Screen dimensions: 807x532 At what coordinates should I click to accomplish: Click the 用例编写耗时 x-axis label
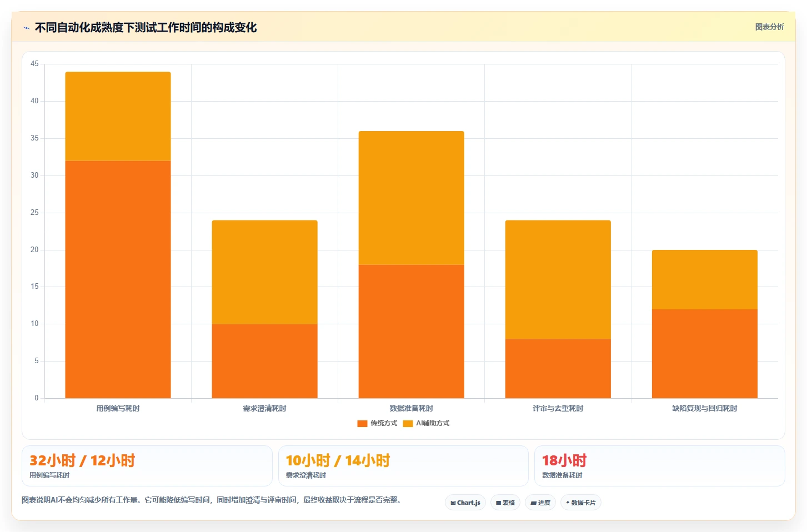(118, 408)
